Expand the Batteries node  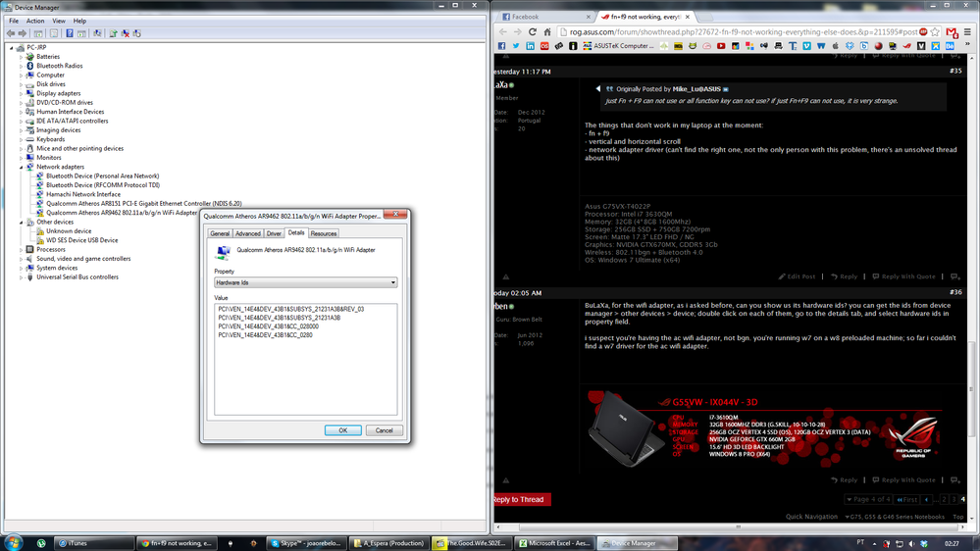[21, 57]
